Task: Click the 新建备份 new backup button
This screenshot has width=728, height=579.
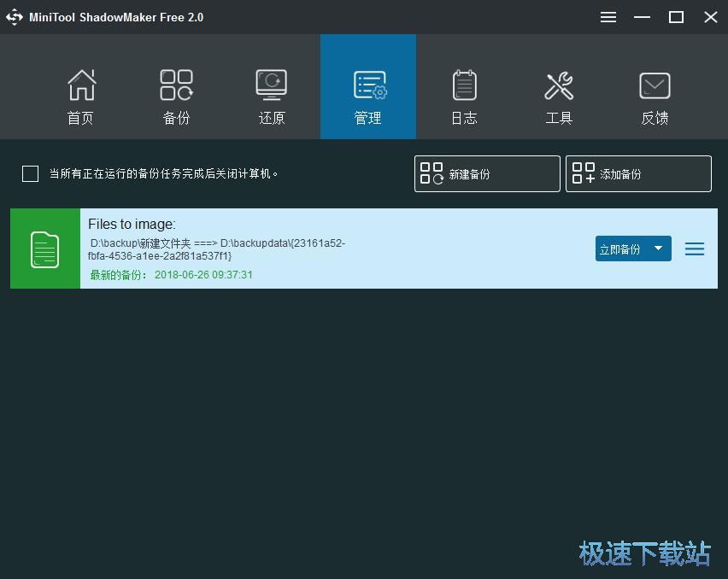Action: [487, 174]
